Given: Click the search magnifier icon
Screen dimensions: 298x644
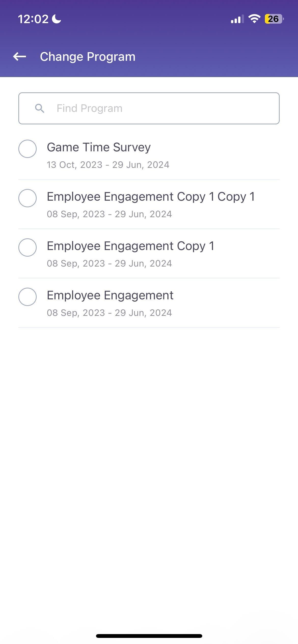Looking at the screenshot, I should tap(40, 108).
